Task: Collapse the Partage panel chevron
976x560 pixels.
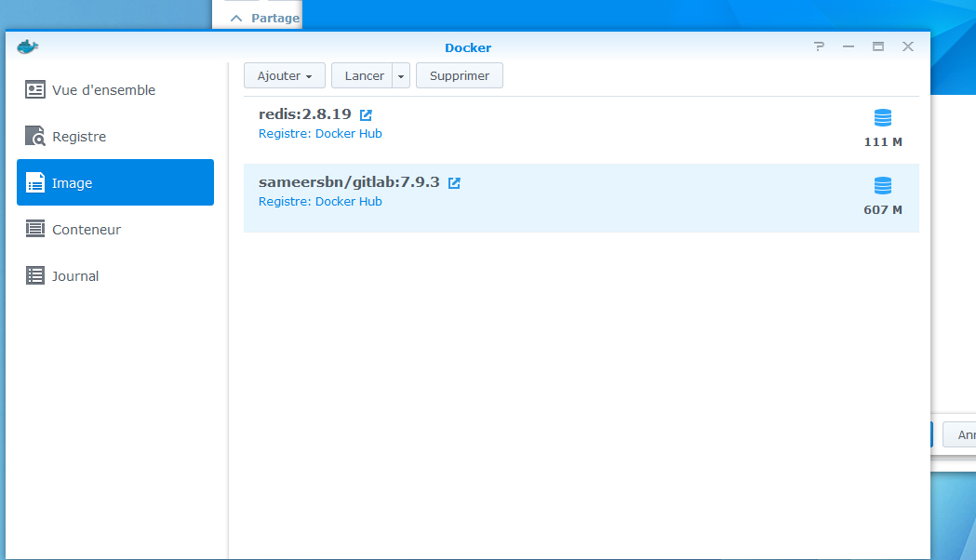Action: click(236, 18)
